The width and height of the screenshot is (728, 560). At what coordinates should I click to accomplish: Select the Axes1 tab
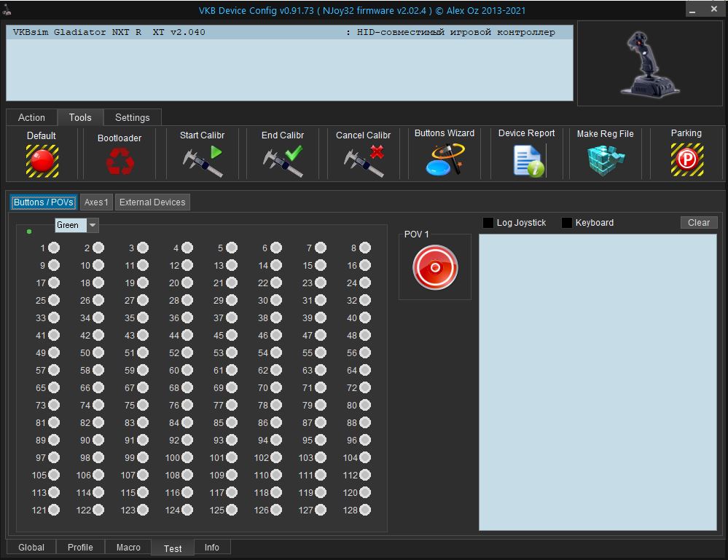point(96,202)
